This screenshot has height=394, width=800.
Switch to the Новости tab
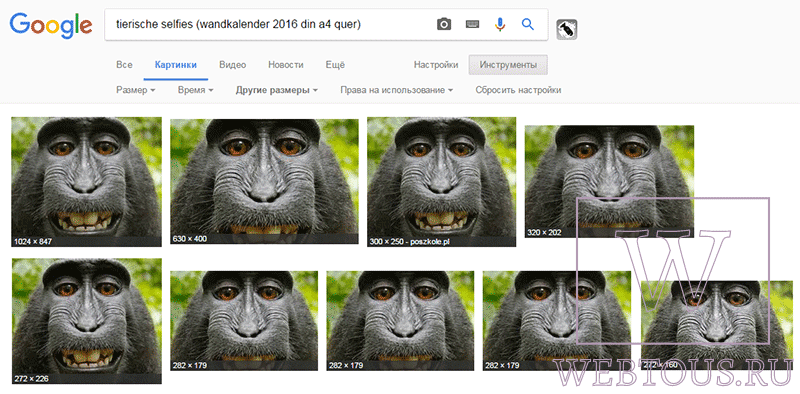(x=286, y=65)
